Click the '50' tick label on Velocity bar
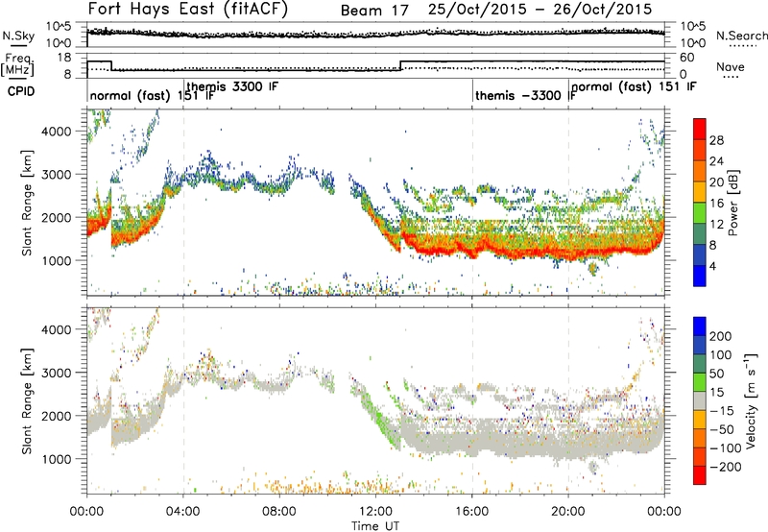 (x=716, y=374)
